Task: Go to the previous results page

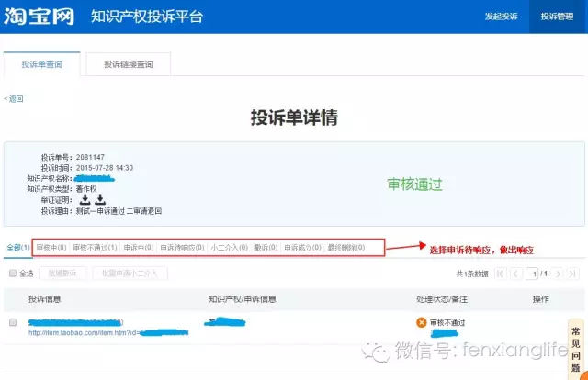Action: pos(515,274)
